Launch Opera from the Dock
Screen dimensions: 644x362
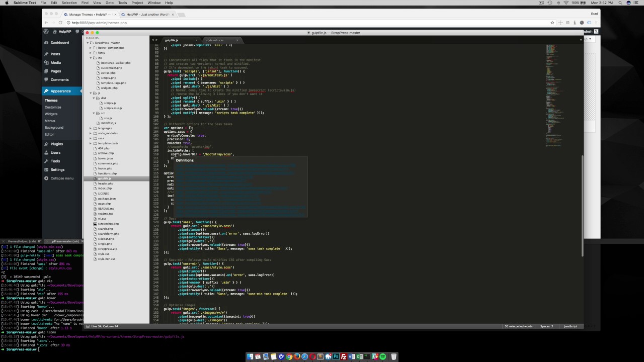pos(312,356)
